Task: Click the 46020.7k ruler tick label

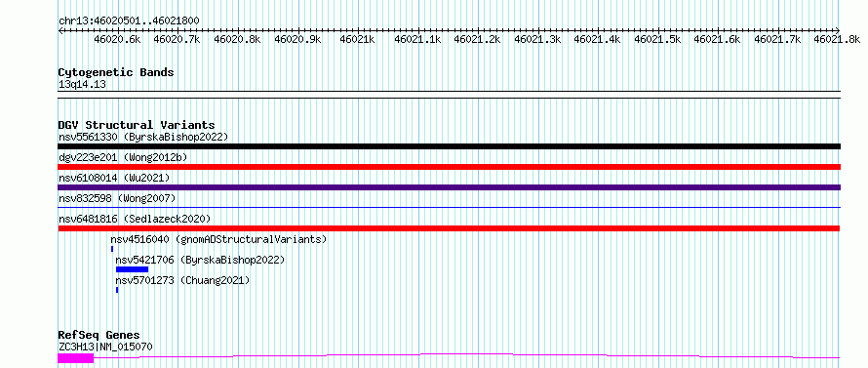Action: tap(178, 39)
